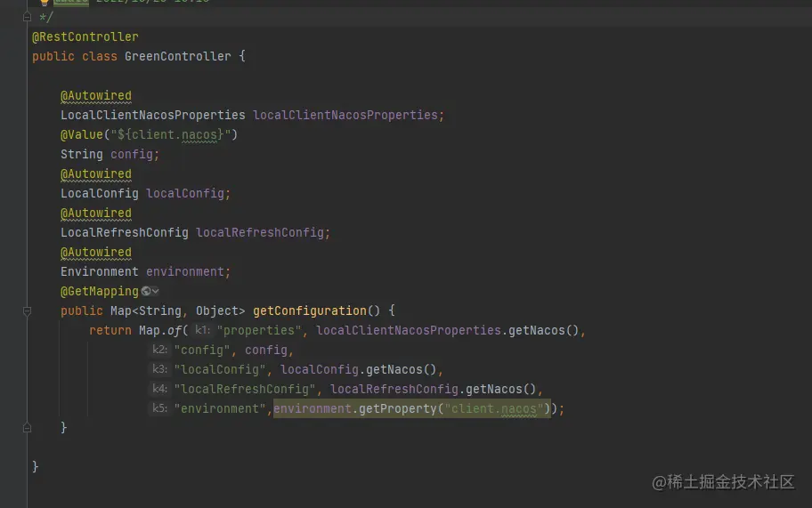The image size is (812, 508).
Task: Click the k3: parameter hint
Action: pos(159,369)
